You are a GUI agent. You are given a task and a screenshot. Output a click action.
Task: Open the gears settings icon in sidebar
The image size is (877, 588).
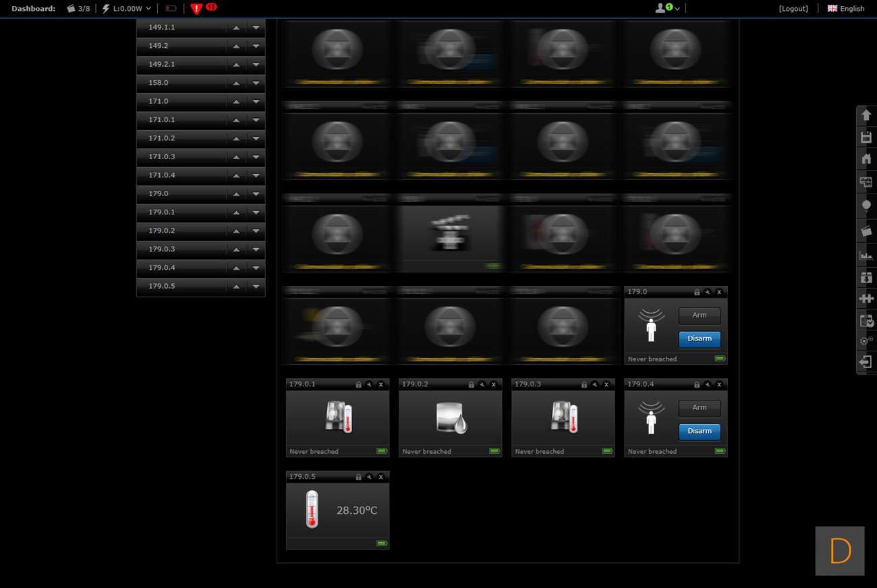(x=866, y=341)
